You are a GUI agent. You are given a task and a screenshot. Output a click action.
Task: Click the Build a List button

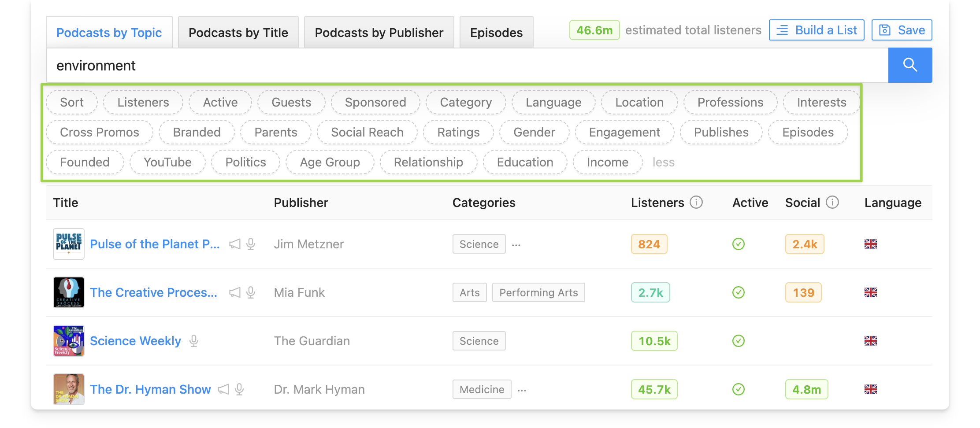click(x=817, y=30)
